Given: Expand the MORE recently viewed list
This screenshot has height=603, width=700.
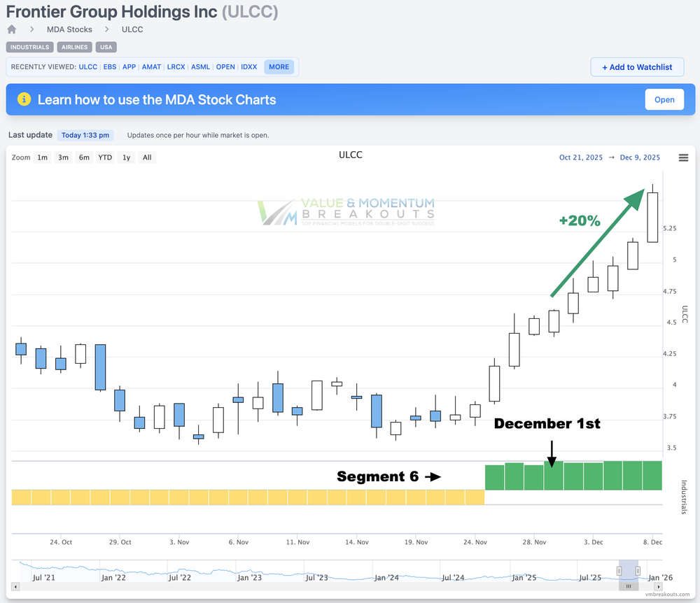Looking at the screenshot, I should click(279, 67).
